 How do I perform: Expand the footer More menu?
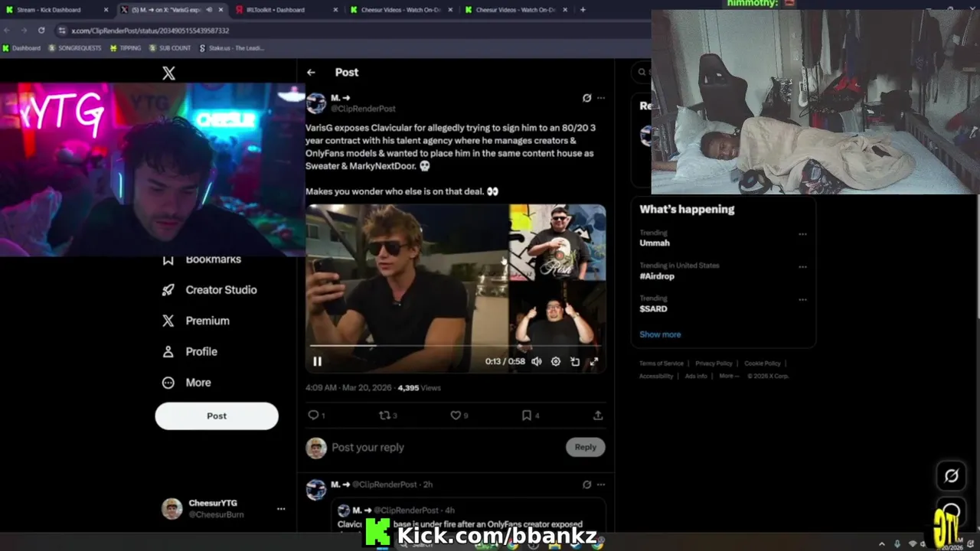pos(728,376)
